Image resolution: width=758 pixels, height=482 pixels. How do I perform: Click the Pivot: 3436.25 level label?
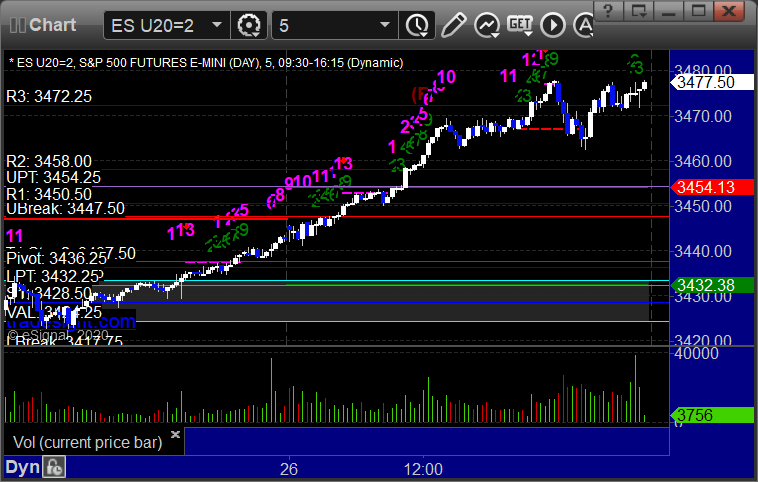[x=57, y=258]
